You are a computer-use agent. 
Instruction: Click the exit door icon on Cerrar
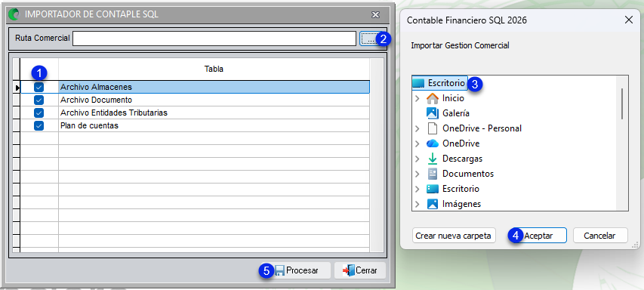pos(348,270)
